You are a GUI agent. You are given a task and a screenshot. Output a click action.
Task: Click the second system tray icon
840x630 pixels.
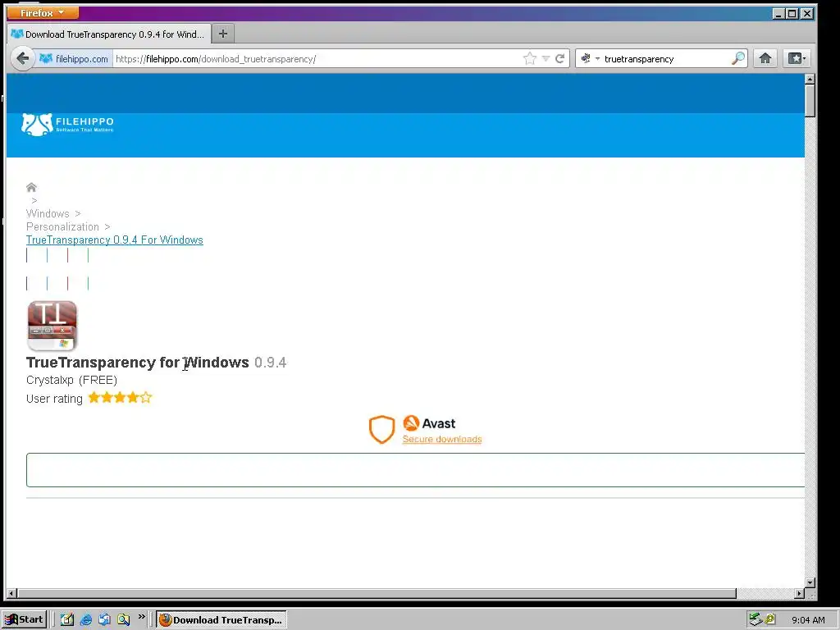[769, 619]
